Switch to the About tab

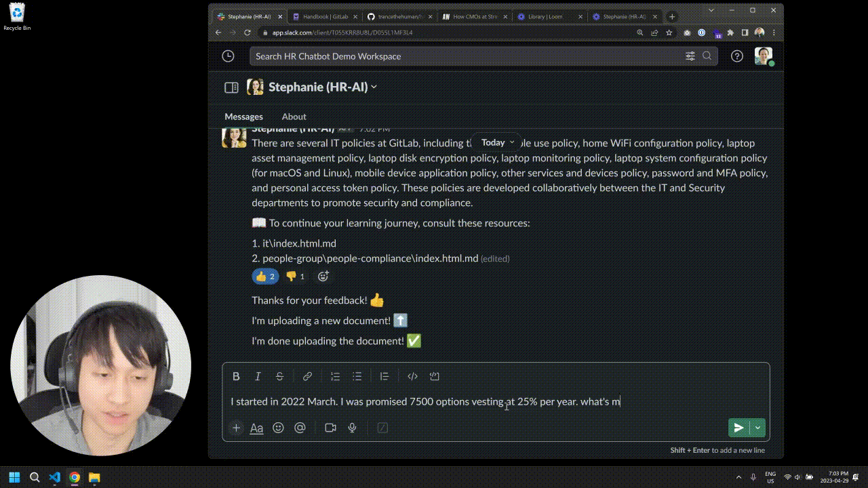(294, 117)
